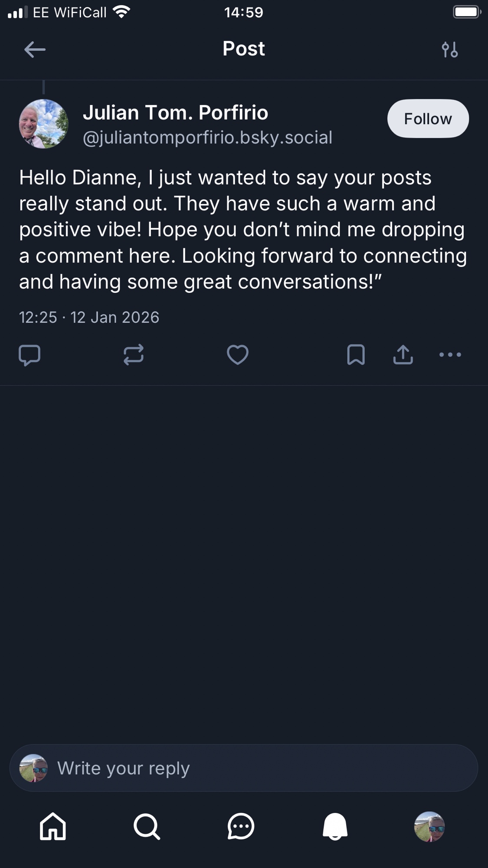Open the Search tab
488x868 pixels.
(x=147, y=826)
